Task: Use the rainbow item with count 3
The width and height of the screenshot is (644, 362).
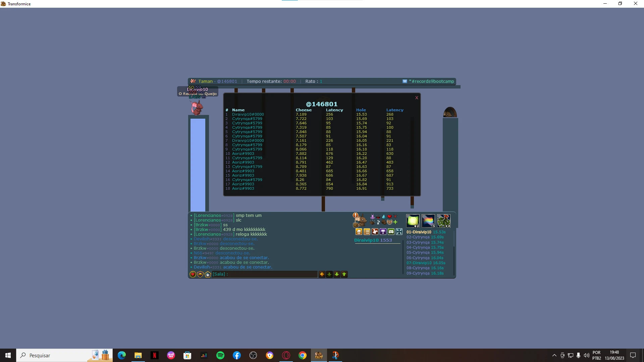Action: pyautogui.click(x=428, y=221)
